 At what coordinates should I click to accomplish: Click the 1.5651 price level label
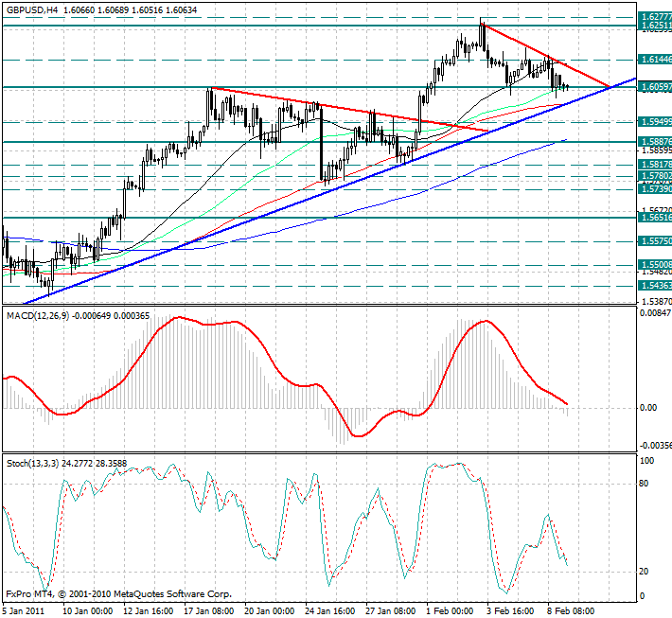tap(655, 218)
